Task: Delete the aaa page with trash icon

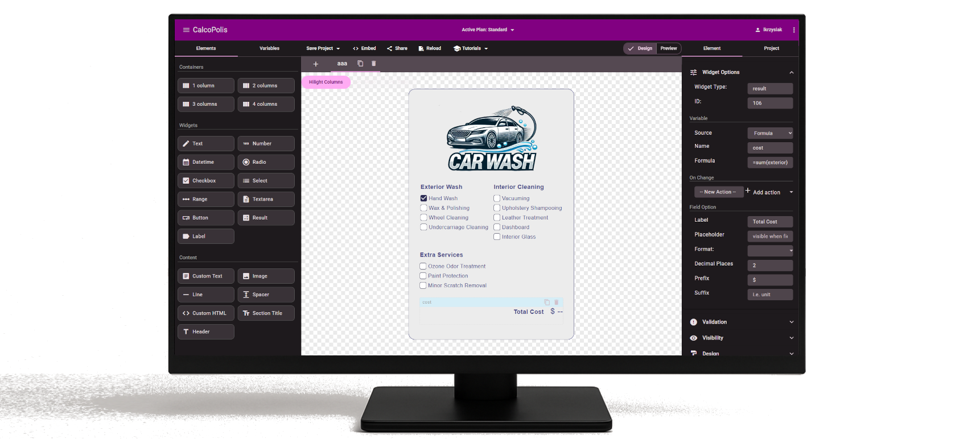Action: tap(374, 64)
